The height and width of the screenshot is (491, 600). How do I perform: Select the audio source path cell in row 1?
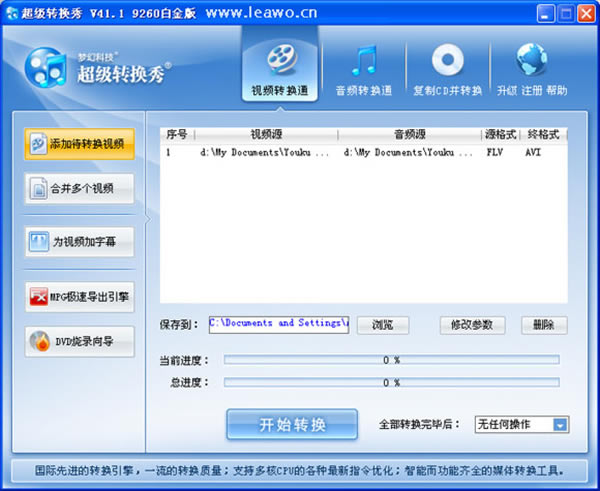408,153
